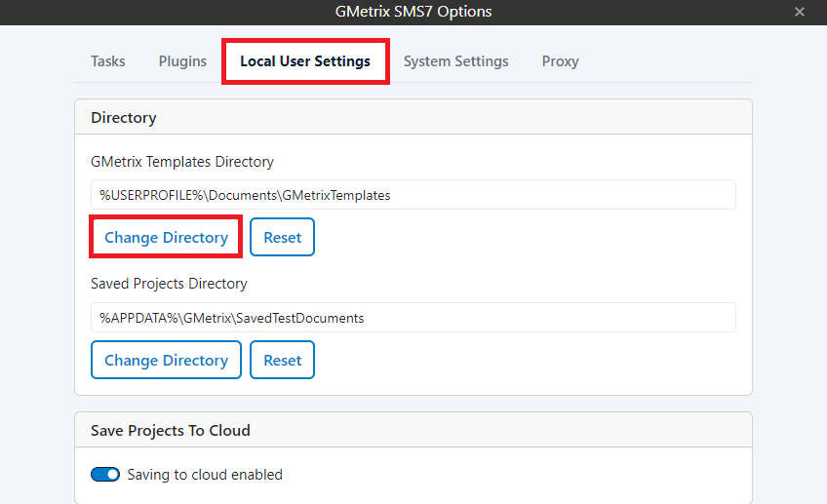Image resolution: width=827 pixels, height=504 pixels.
Task: Change the GMetrix Templates directory
Action: (x=166, y=237)
